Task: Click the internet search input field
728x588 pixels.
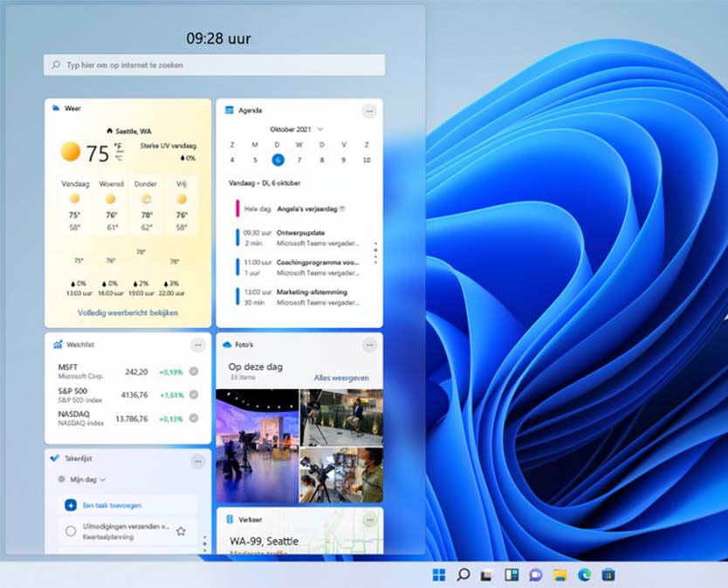Action: point(214,65)
